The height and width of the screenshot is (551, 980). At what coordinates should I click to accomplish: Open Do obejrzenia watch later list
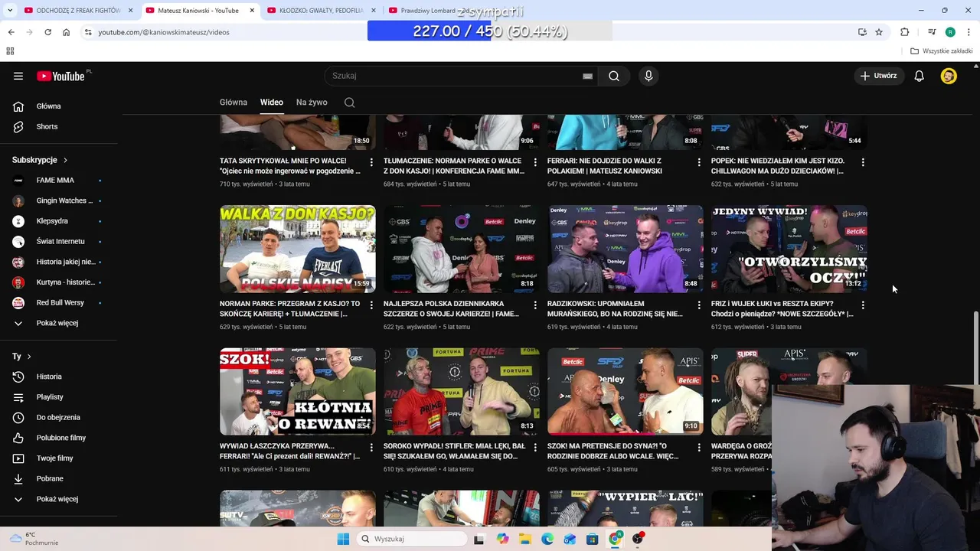click(58, 417)
